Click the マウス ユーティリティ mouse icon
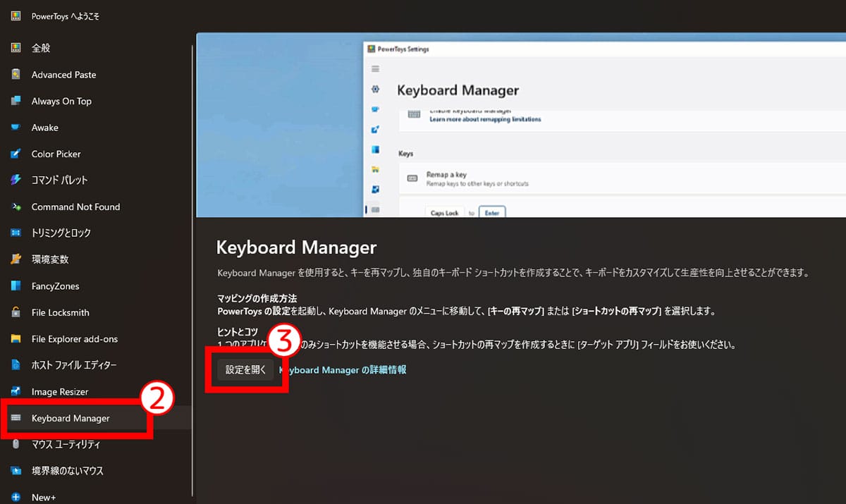This screenshot has width=846, height=504. pos(16,445)
